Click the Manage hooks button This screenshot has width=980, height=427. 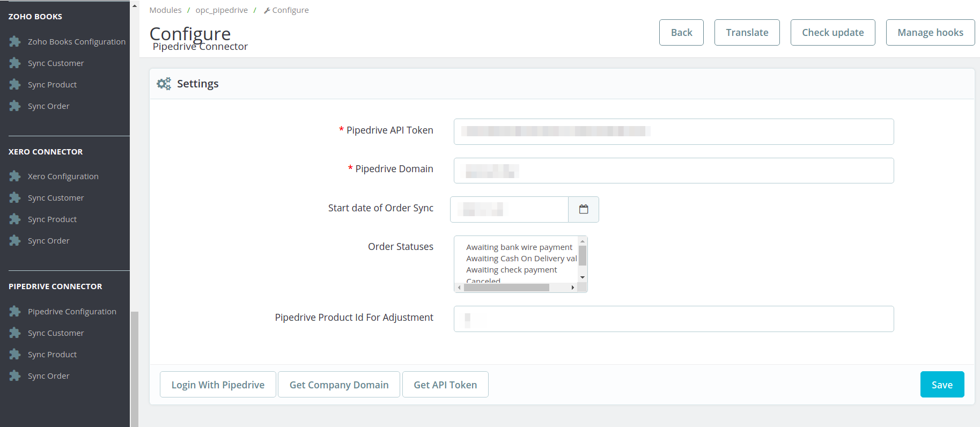[x=931, y=32]
